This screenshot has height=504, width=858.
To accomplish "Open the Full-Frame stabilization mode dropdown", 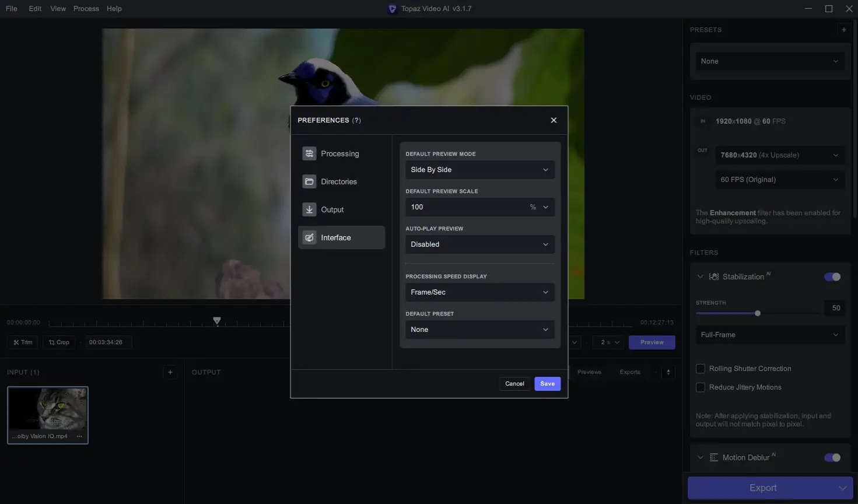I will click(x=770, y=335).
